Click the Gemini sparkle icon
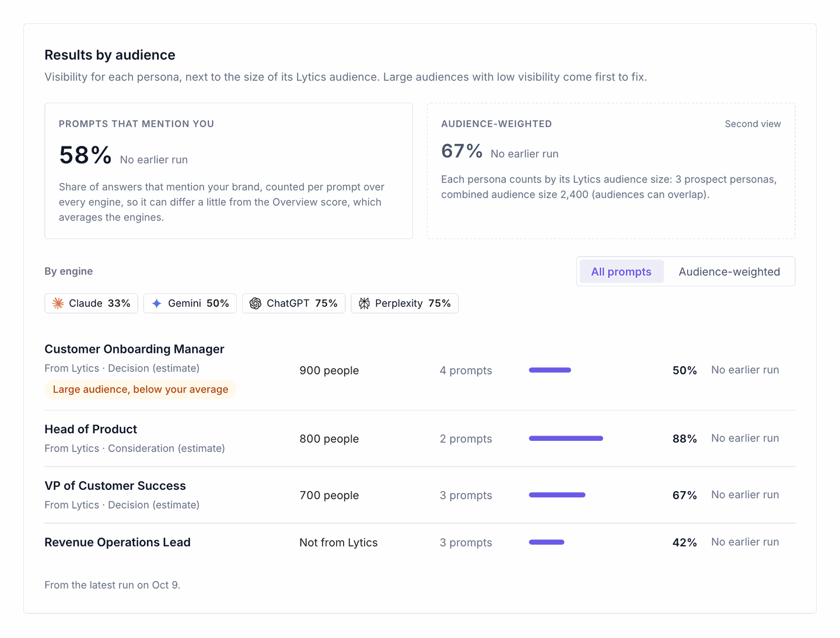The height and width of the screenshot is (638, 840). pos(157,303)
